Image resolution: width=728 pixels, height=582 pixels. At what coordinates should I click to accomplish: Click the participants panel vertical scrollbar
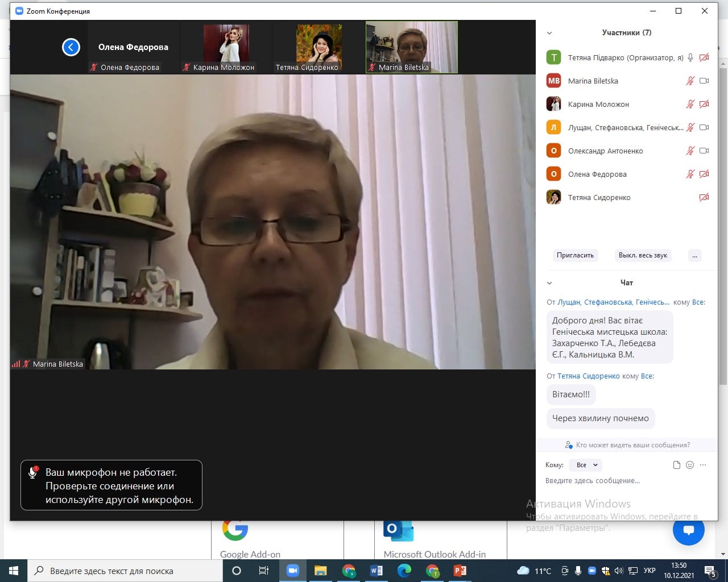pos(722,227)
